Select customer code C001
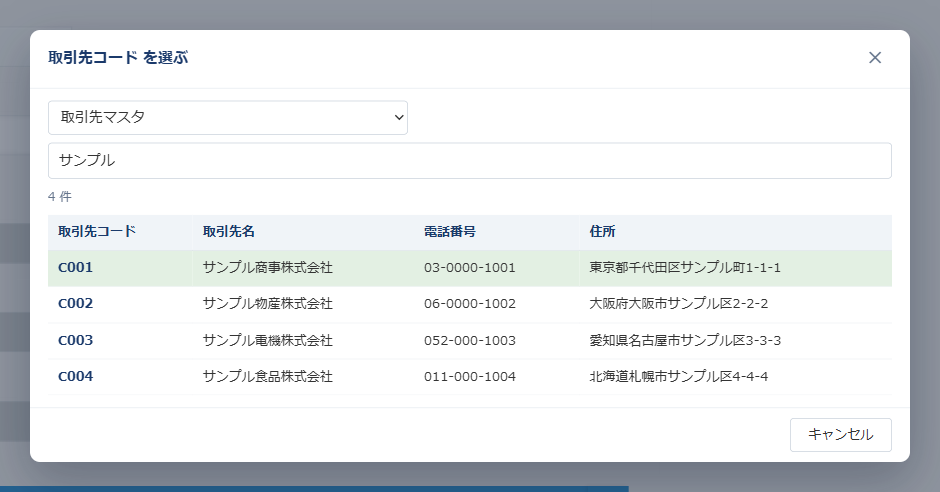Screen dimensions: 940x492 tap(76, 267)
